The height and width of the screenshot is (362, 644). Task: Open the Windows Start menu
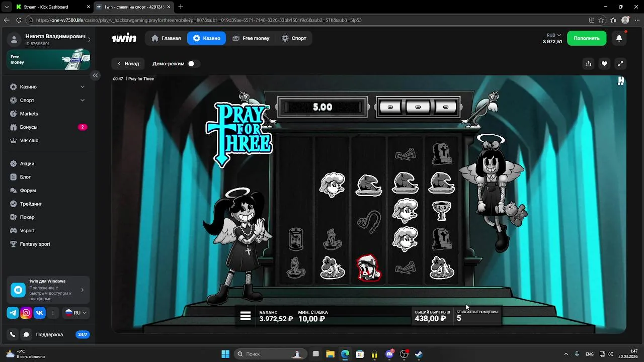point(225,354)
